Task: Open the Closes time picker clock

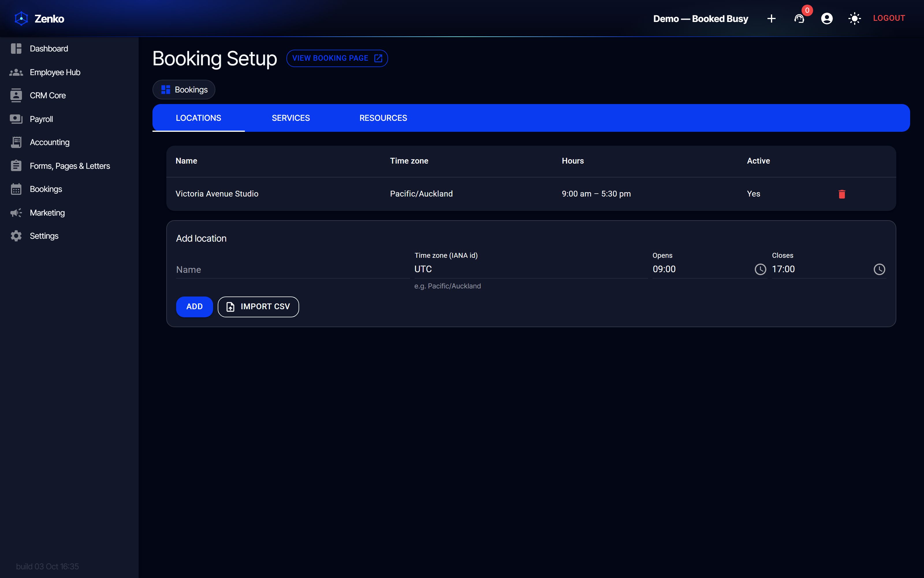Action: 879,270
